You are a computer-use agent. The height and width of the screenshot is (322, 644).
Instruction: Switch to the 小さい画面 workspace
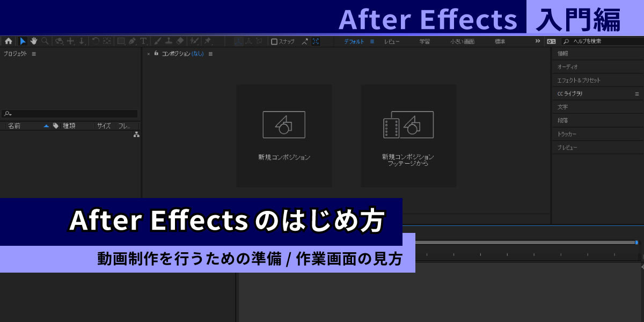462,41
